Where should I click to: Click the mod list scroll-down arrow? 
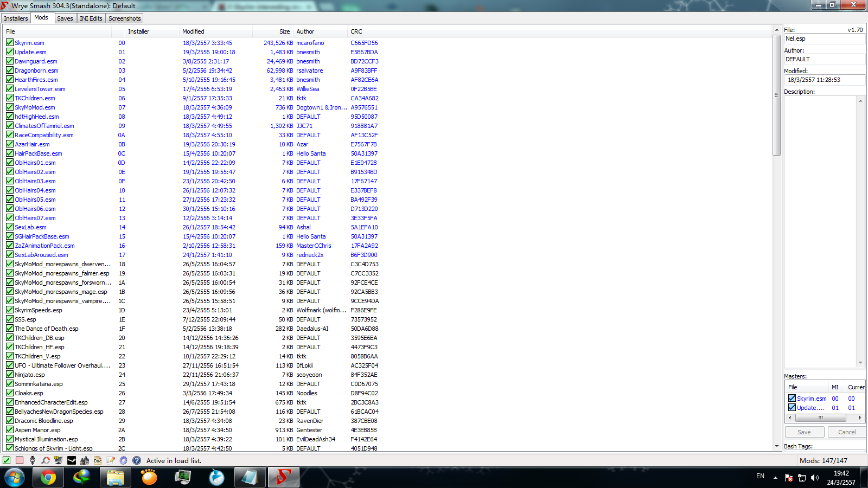[777, 446]
